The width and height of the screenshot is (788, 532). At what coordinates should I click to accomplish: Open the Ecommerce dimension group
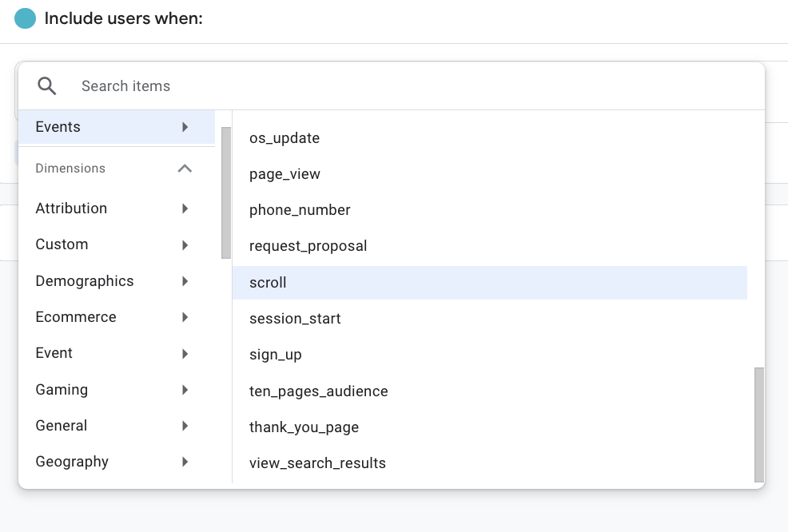click(x=117, y=317)
